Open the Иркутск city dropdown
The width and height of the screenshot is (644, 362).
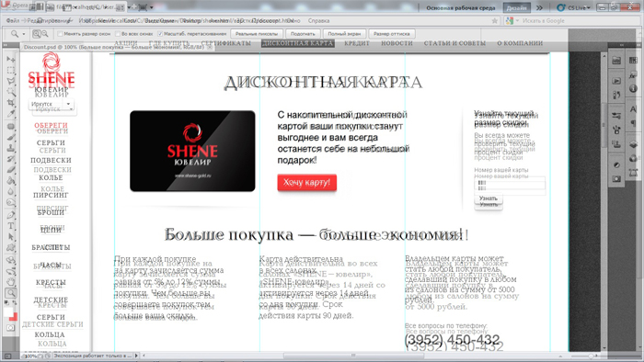point(52,104)
